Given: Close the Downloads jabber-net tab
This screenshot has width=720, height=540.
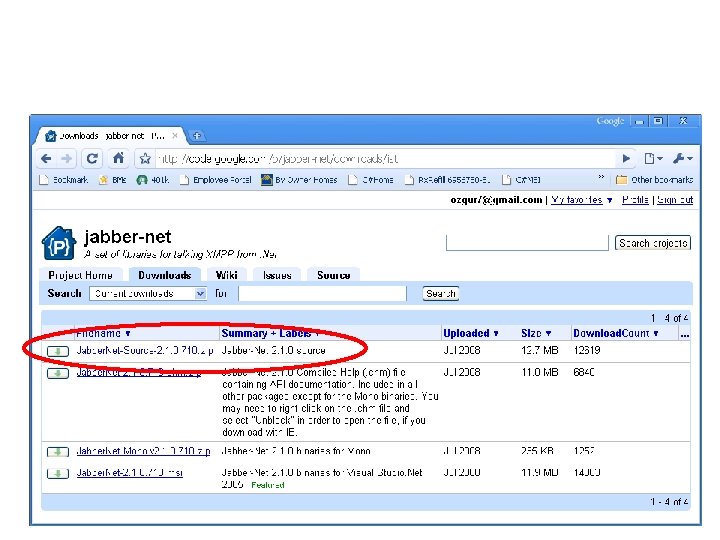Looking at the screenshot, I should 175,136.
